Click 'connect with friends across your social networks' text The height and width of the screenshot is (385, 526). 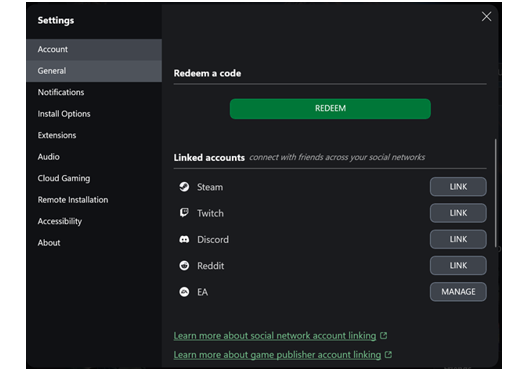(337, 157)
